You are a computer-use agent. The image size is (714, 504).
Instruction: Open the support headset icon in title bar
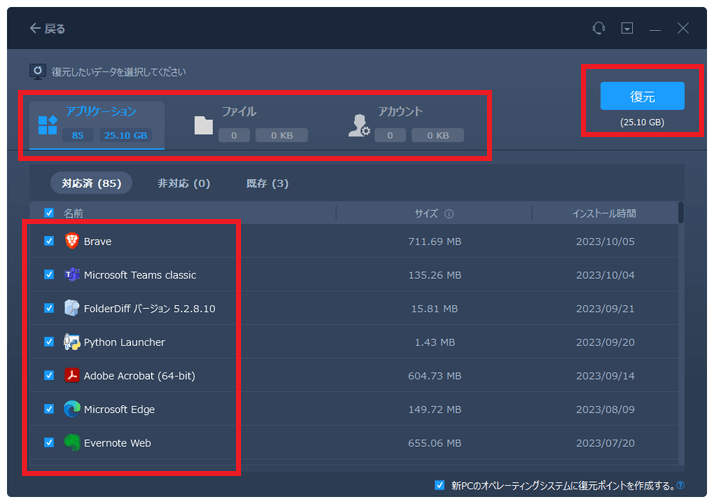tap(598, 29)
